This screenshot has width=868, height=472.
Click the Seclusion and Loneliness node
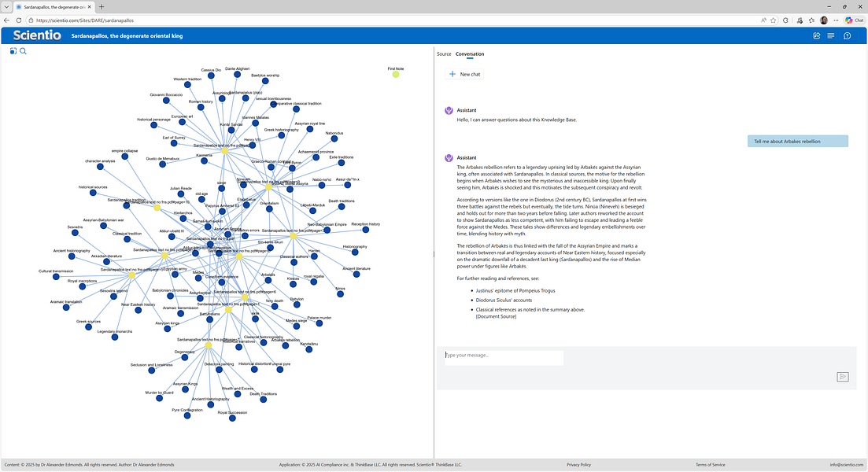[152, 371]
